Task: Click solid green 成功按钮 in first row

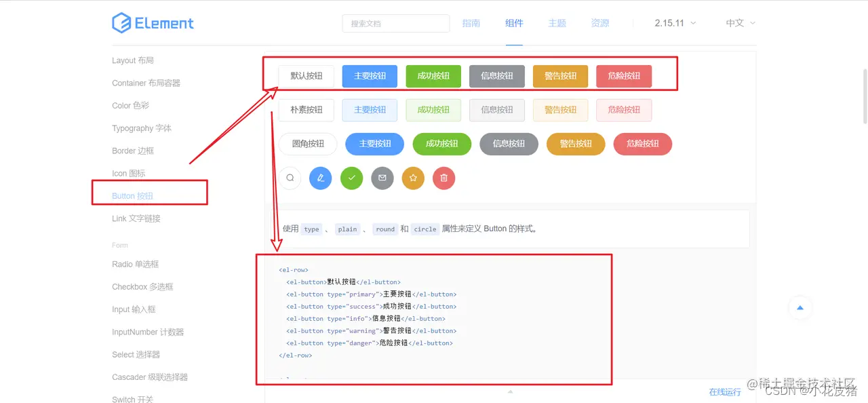Action: click(433, 76)
